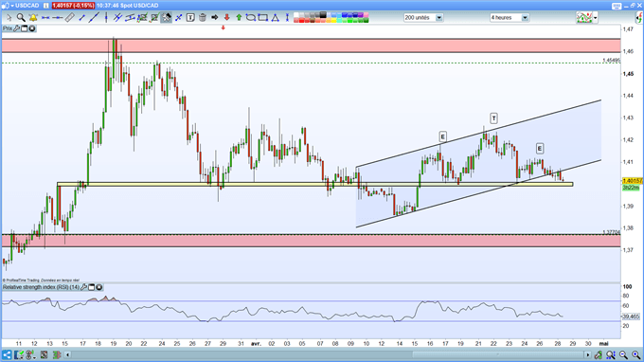Image resolution: width=644 pixels, height=362 pixels.
Task: Click the T label on the channel top
Action: point(493,118)
